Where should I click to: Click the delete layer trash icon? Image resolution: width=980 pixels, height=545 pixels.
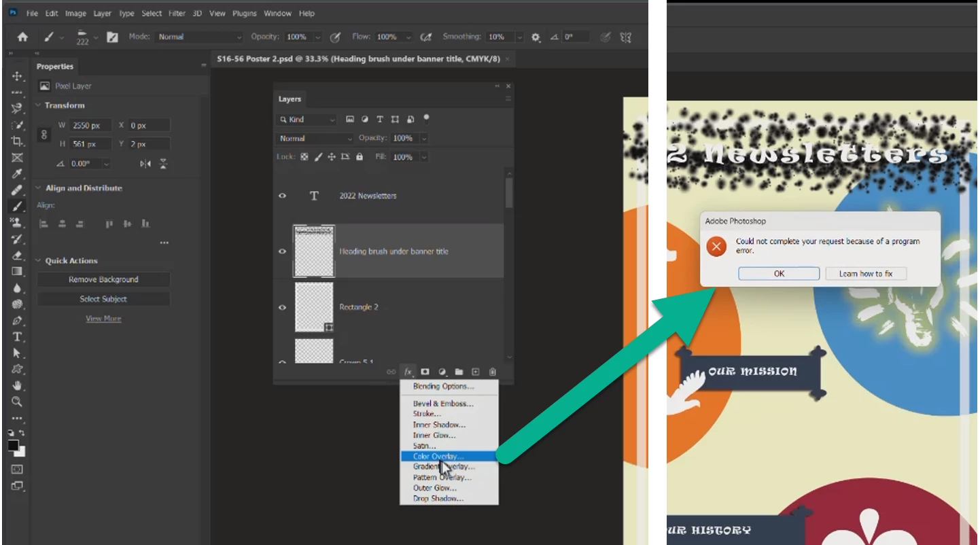tap(493, 372)
